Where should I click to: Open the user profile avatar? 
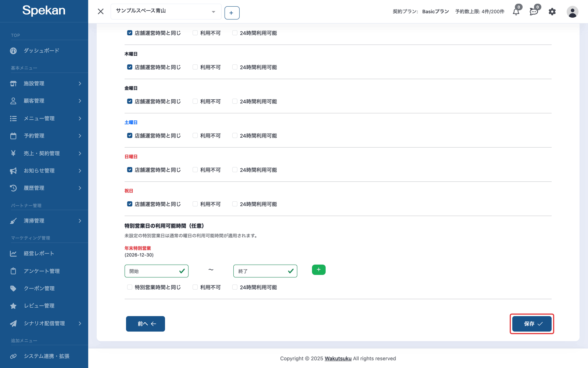(572, 12)
